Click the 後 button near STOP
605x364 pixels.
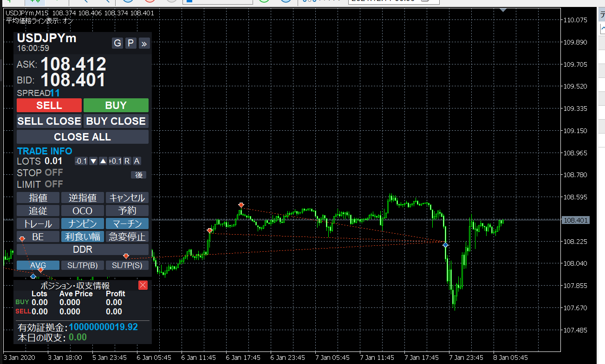138,175
